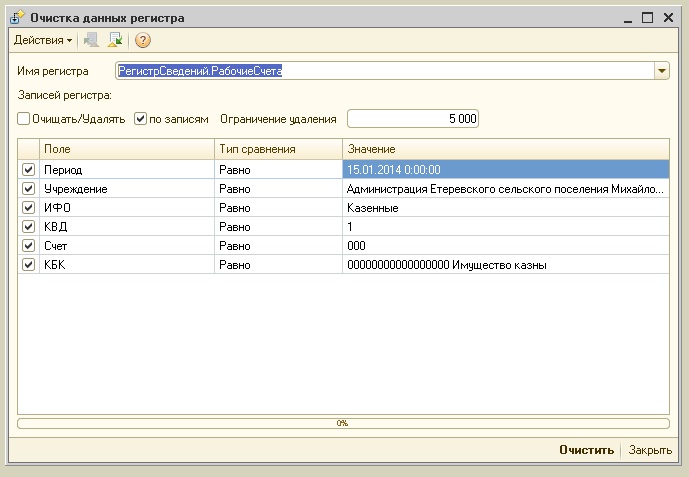689x477 pixels.
Task: Click the Поле column header
Action: [x=127, y=149]
